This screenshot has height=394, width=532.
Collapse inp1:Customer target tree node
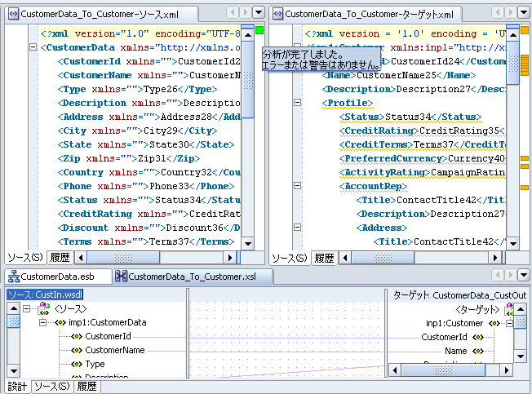pos(509,324)
